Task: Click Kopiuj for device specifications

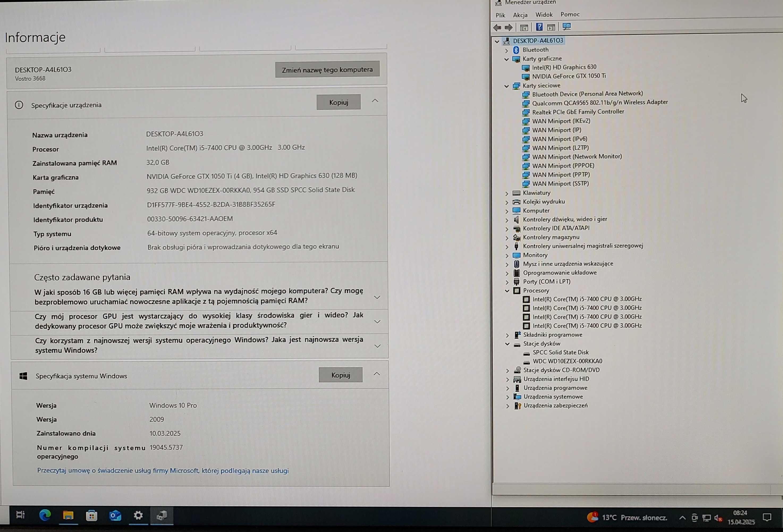Action: click(x=338, y=102)
